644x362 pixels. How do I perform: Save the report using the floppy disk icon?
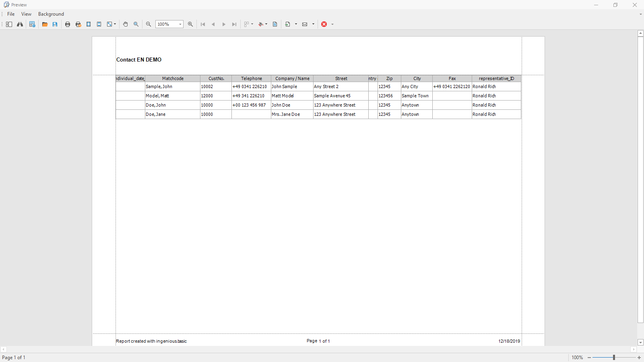click(55, 24)
